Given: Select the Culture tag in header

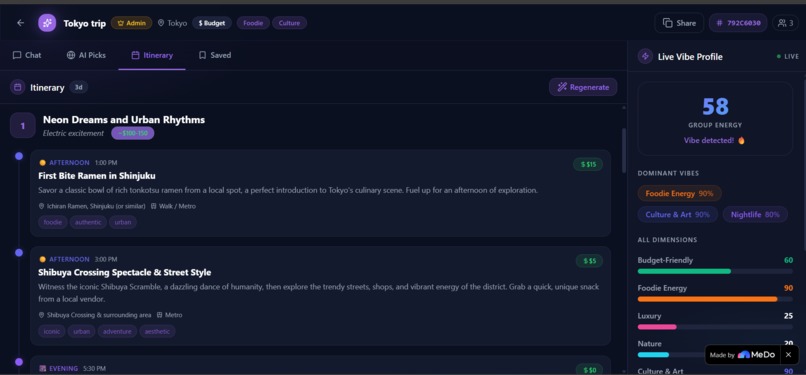Looking at the screenshot, I should click(289, 23).
